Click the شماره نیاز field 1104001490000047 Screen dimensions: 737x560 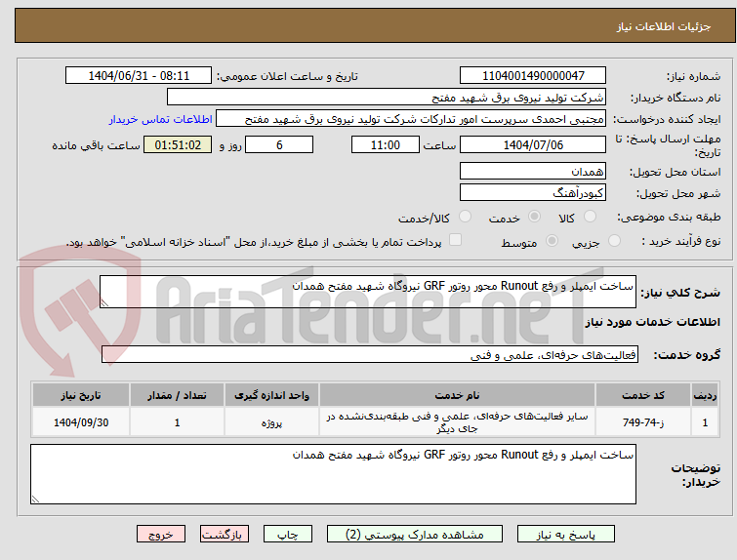point(533,76)
